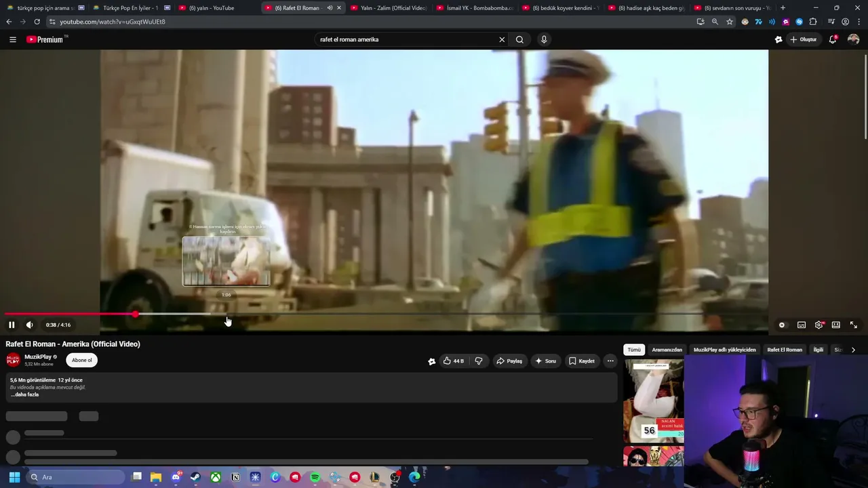Open the MuzikPlay channel avatar

[13, 360]
